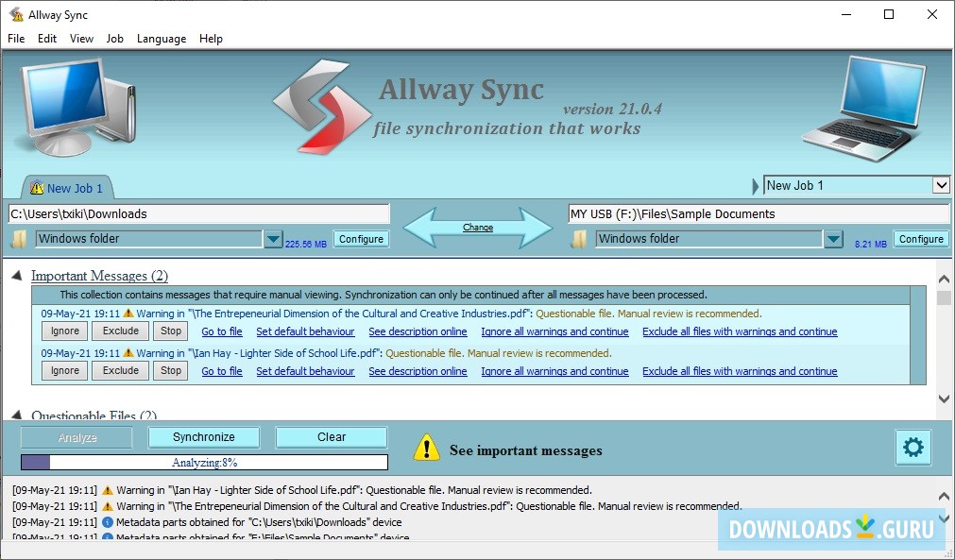This screenshot has width=955, height=560.
Task: Click the right folder icon beside Windows folder
Action: coord(579,239)
